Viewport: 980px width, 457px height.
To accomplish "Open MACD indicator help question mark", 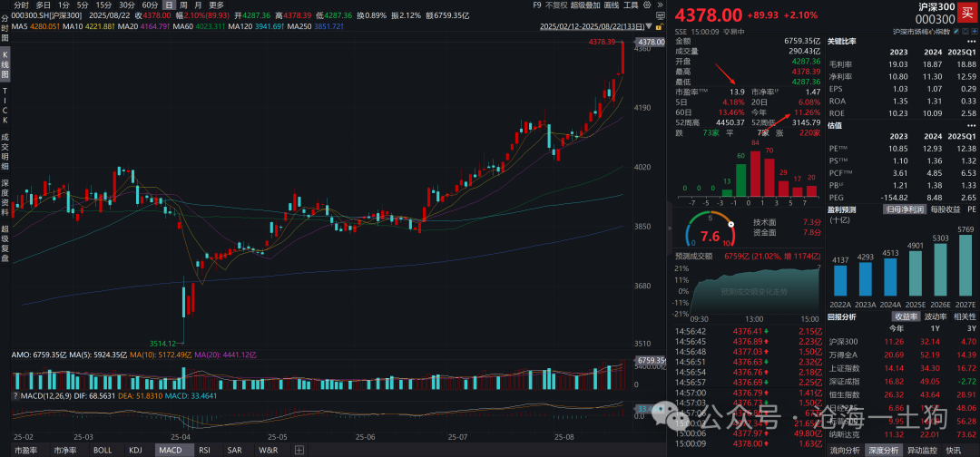I will click(15, 396).
